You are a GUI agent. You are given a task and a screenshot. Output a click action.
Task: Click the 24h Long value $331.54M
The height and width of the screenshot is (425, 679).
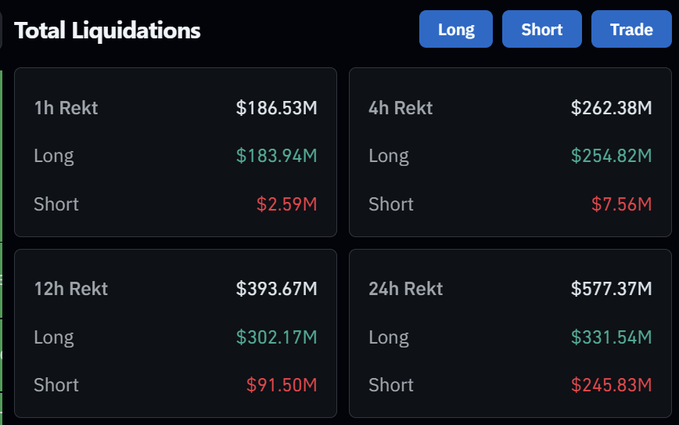611,337
